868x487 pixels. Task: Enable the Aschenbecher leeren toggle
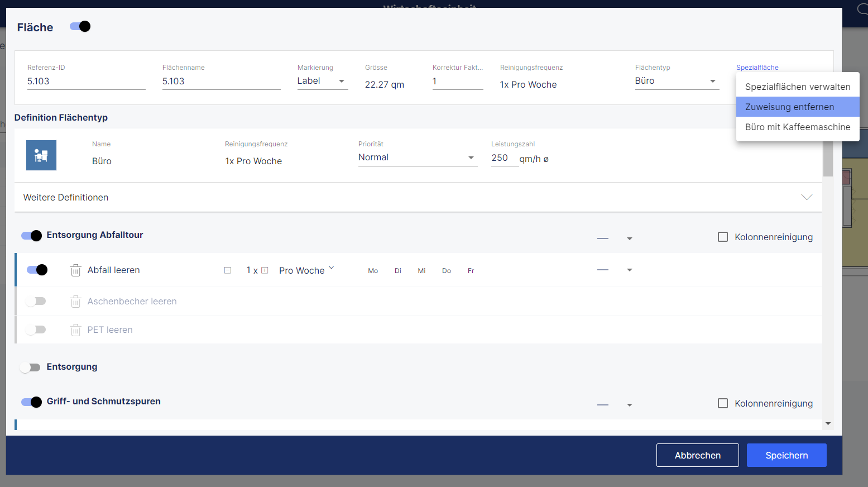click(36, 302)
